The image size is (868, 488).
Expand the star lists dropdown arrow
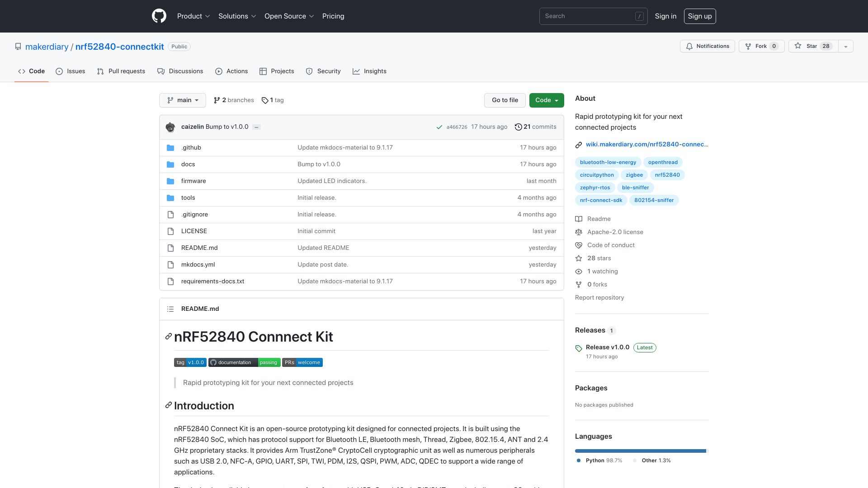846,46
